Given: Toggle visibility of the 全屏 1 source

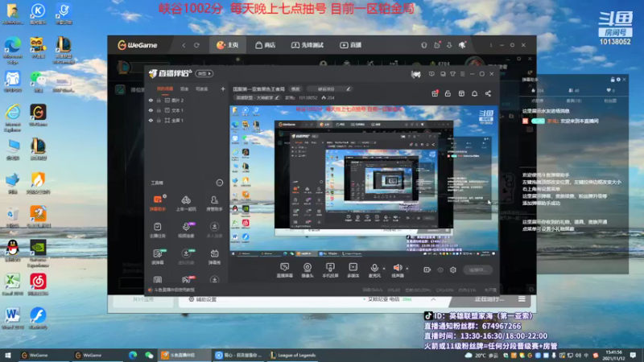Looking at the screenshot, I should [151, 120].
